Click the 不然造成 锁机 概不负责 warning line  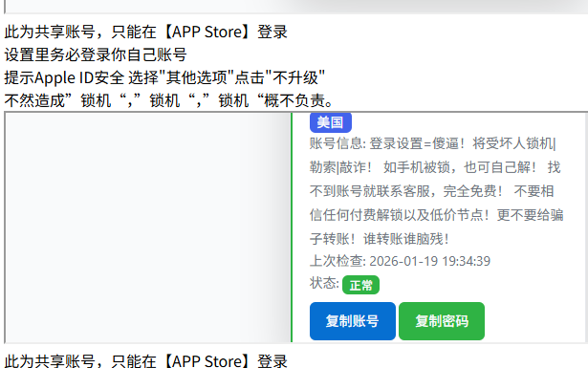(168, 100)
